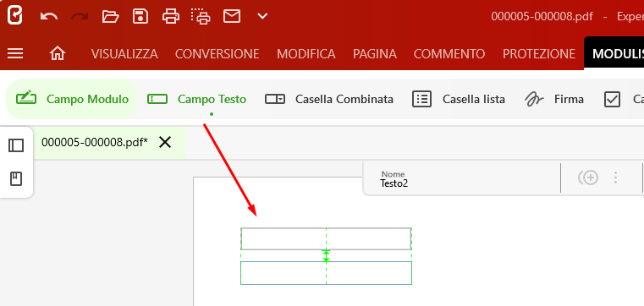This screenshot has width=644, height=306.
Task: Switch to the PROTEZIONE tab
Action: pyautogui.click(x=539, y=54)
